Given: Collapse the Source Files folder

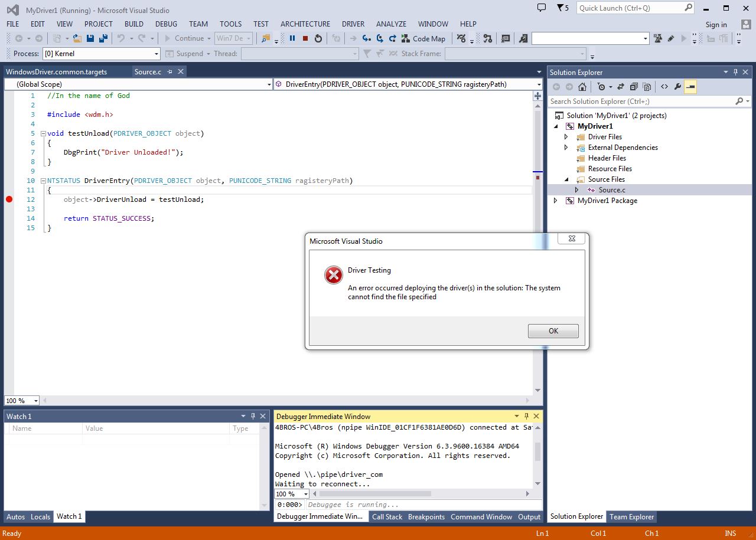Looking at the screenshot, I should (566, 179).
